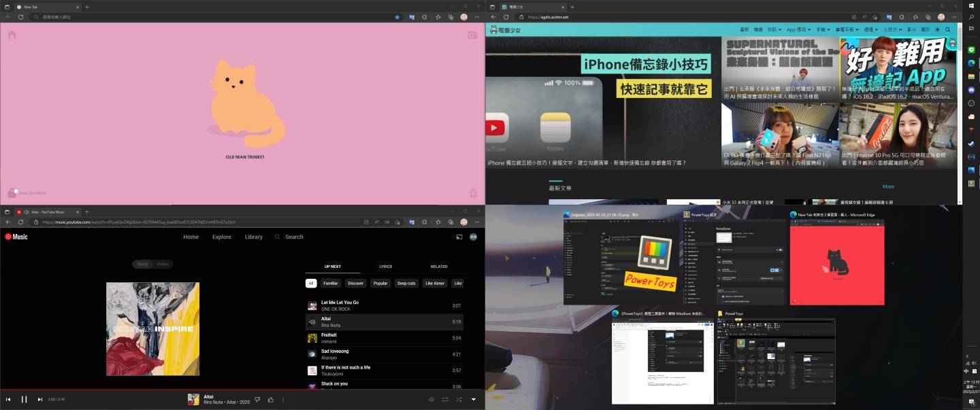Viewport: 980px width, 410px height.
Task: Play Freiheit from the Up Next list
Action: pos(329,337)
